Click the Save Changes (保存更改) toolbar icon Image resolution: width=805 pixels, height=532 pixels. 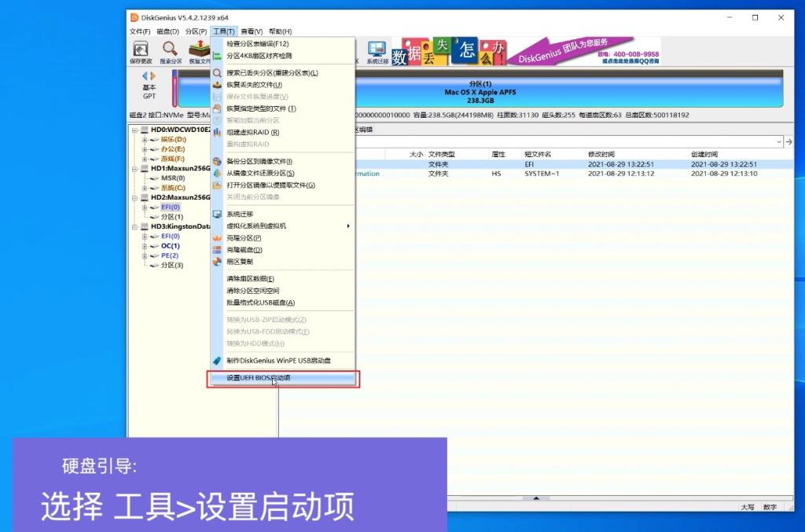pos(140,50)
